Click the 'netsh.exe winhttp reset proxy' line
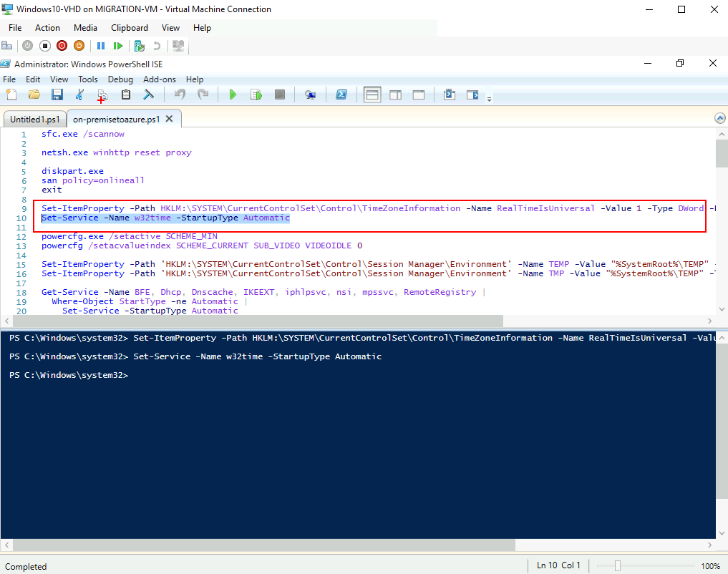 (x=117, y=152)
